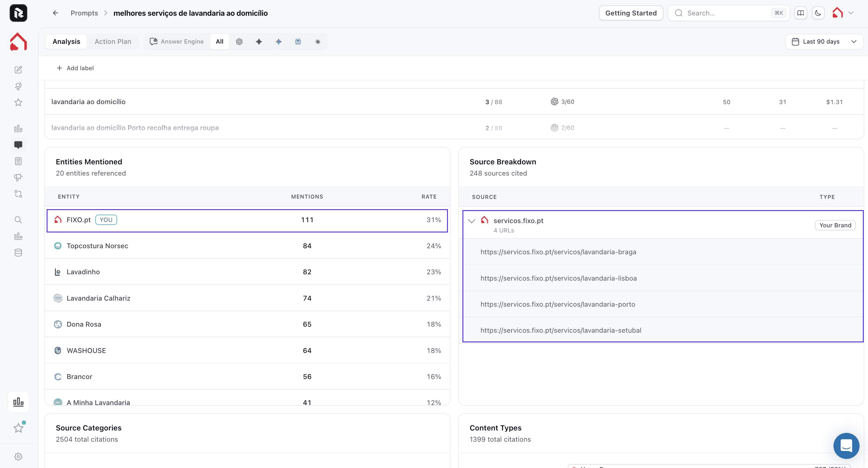This screenshot has width=868, height=468.
Task: Select the Topcostura Norsec entity row
Action: coord(247,246)
